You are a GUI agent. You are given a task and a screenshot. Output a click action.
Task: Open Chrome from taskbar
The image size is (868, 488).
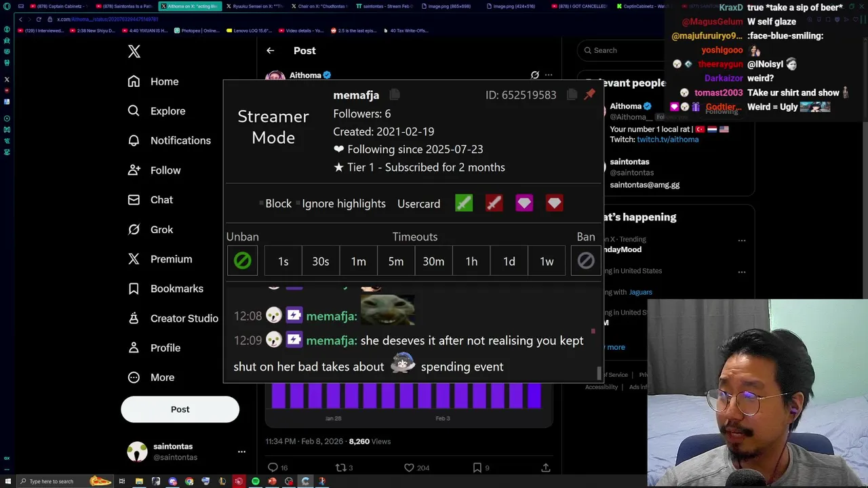(189, 481)
